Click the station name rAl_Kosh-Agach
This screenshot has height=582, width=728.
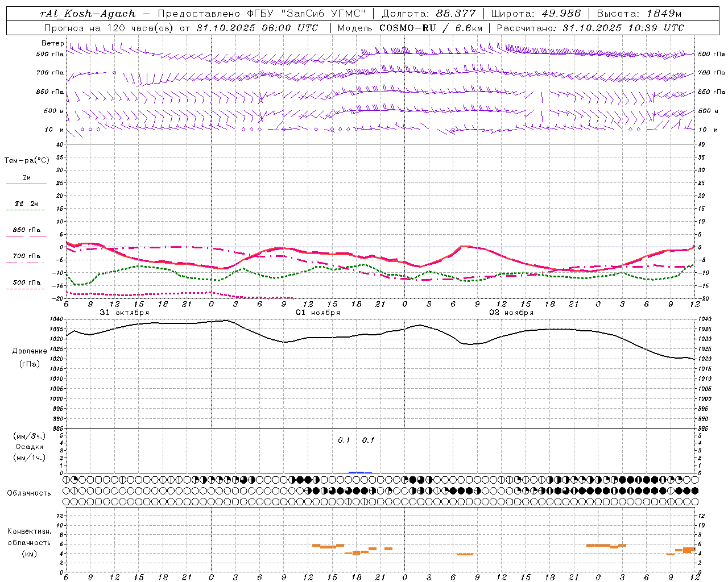[x=88, y=14]
